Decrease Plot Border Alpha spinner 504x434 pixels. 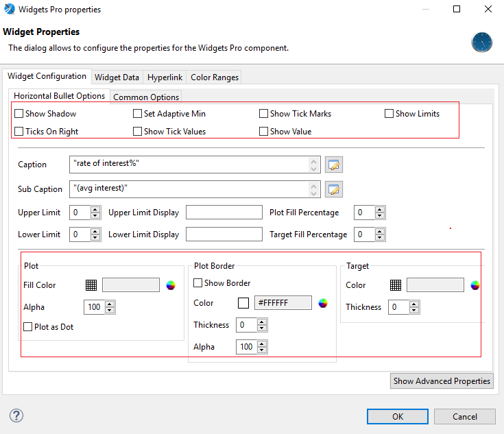click(x=262, y=350)
